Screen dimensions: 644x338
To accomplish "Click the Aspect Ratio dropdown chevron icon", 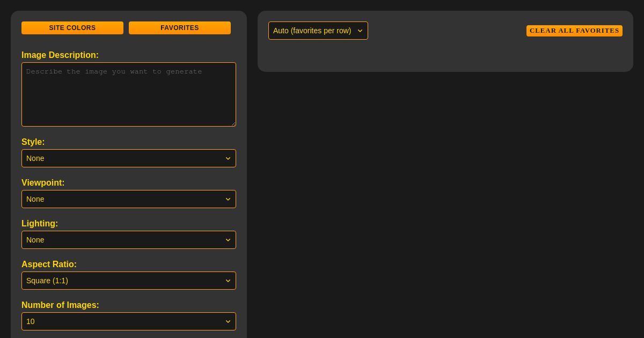I will [x=228, y=281].
